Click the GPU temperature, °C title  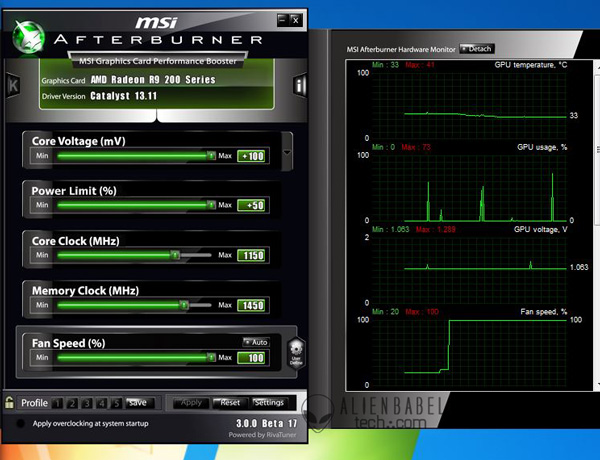click(531, 65)
